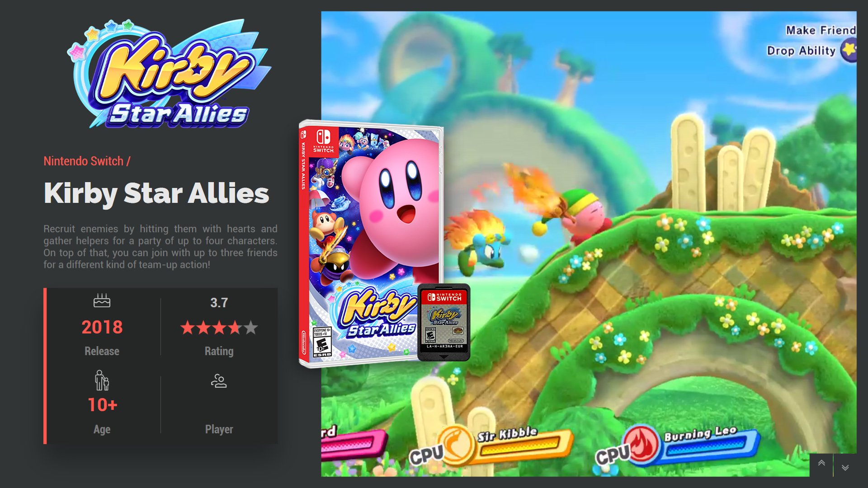Viewport: 868px width, 488px height.
Task: Click the 10+ age rating value
Action: click(102, 405)
